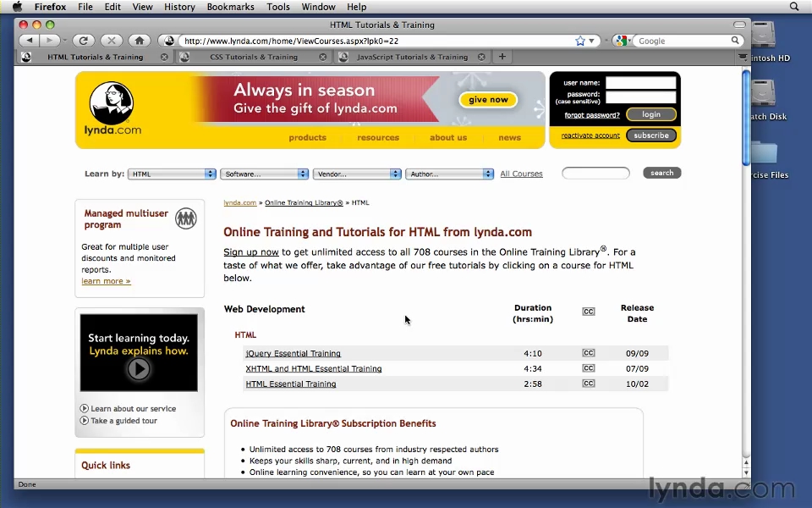Open the Author dropdown list
Viewport: 812px width, 508px height.
pyautogui.click(x=450, y=174)
